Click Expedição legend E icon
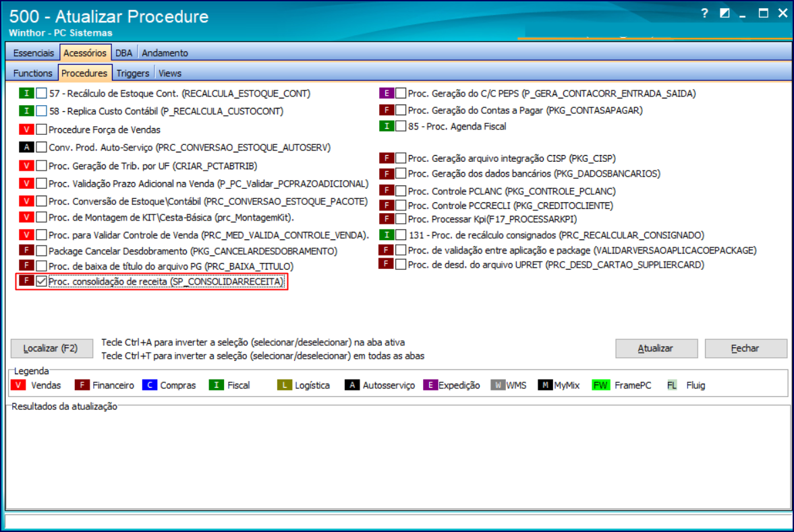This screenshot has height=532, width=794. tap(430, 385)
